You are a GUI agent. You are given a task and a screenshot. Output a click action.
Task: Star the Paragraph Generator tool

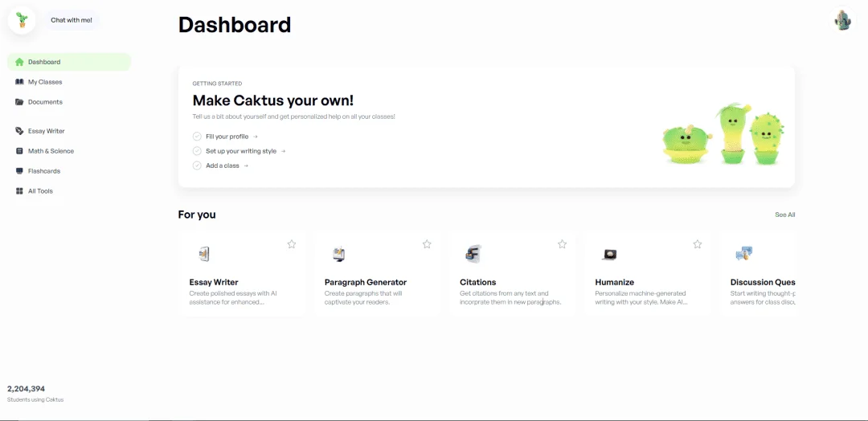(x=427, y=244)
